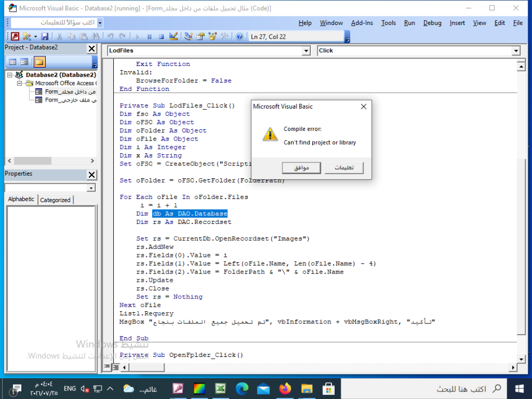Screen dimensions: 532x399
Task: Click the View Microsoft Access toolbar icon
Action: click(x=15, y=36)
